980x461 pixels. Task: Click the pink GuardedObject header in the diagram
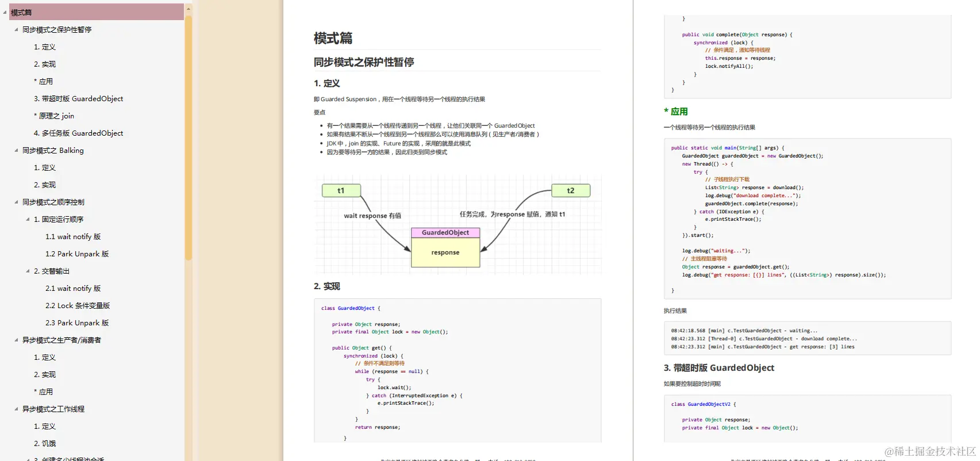[445, 232]
